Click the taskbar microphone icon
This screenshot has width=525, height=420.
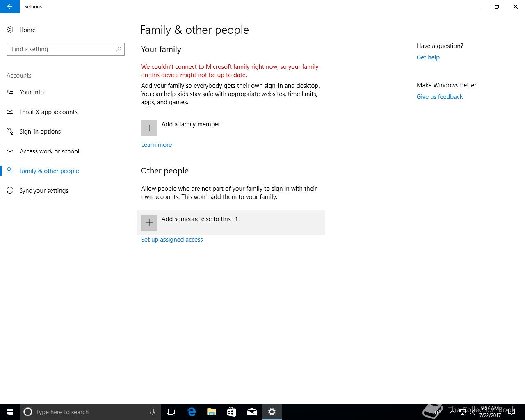click(152, 412)
